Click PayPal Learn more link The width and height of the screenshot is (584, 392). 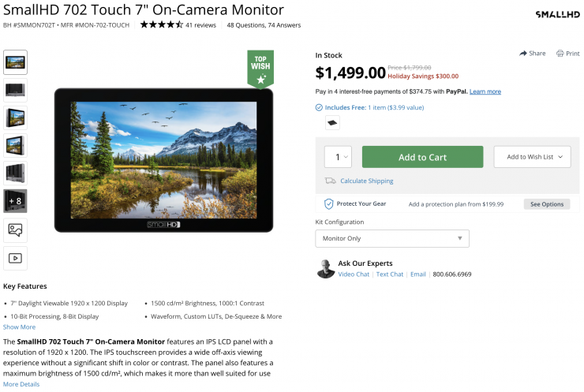tap(485, 91)
